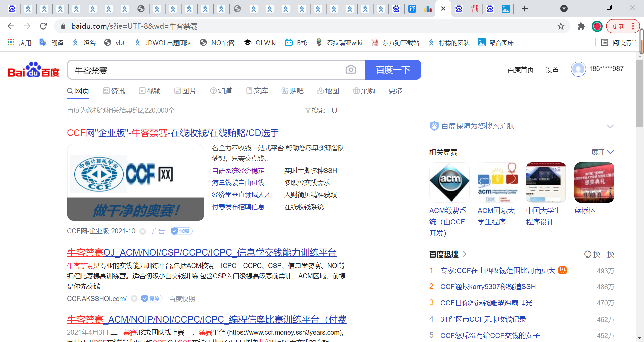Open the 柠檬的团队 bookmark
Image resolution: width=644 pixels, height=342 pixels.
pyautogui.click(x=448, y=43)
